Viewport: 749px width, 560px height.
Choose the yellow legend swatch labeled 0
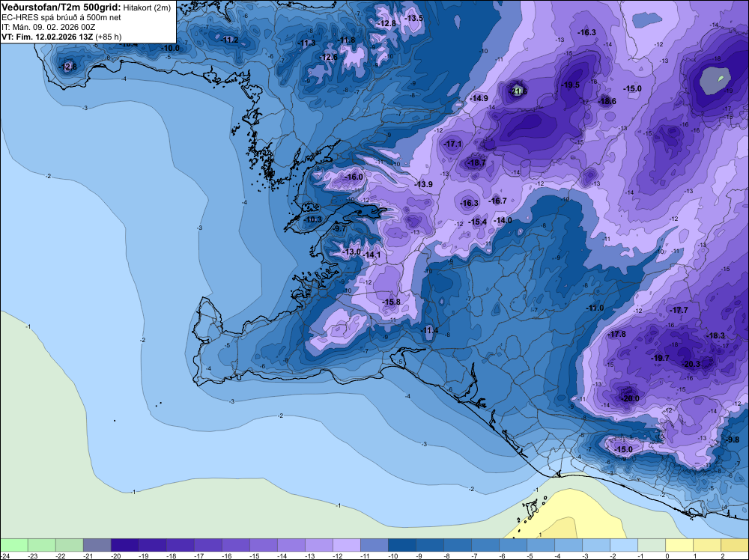(x=679, y=545)
